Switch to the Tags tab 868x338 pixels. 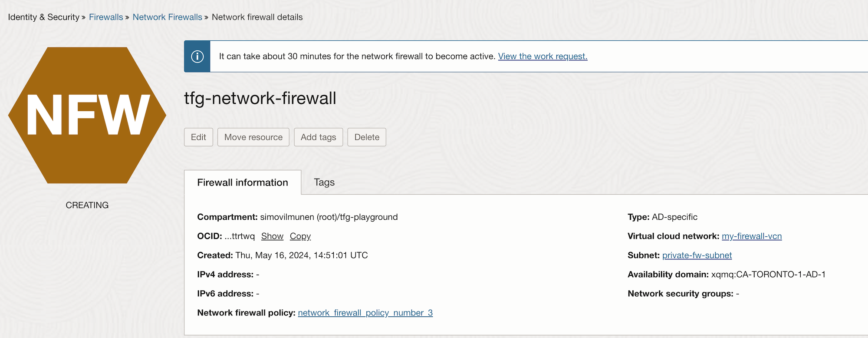point(324,182)
